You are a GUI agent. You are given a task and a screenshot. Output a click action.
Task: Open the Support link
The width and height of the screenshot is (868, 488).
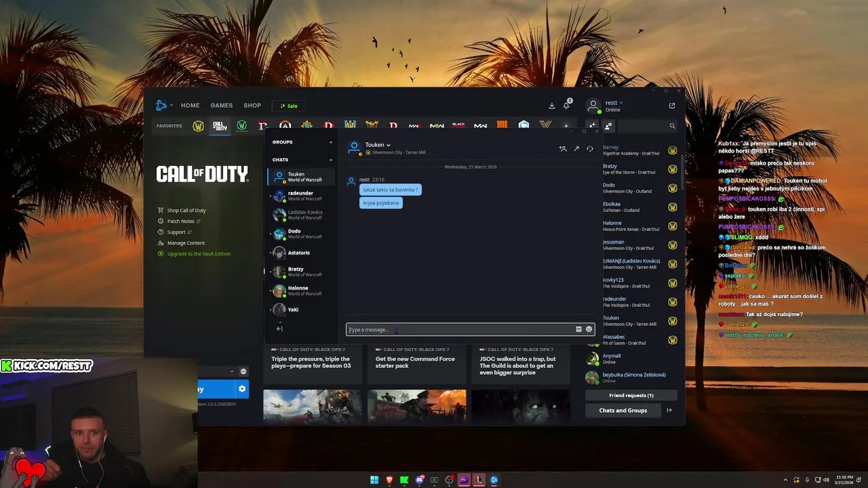pyautogui.click(x=175, y=232)
